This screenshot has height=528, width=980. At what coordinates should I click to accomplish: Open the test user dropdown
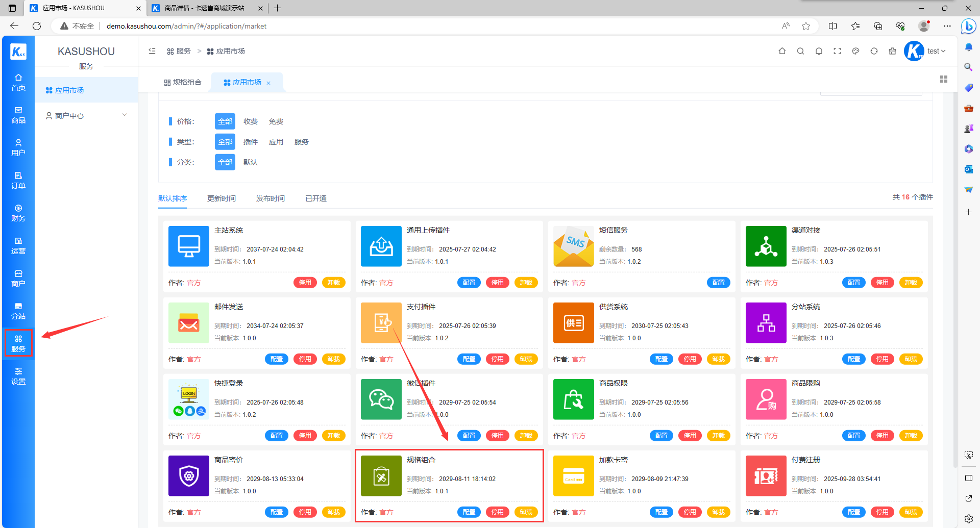click(x=936, y=51)
